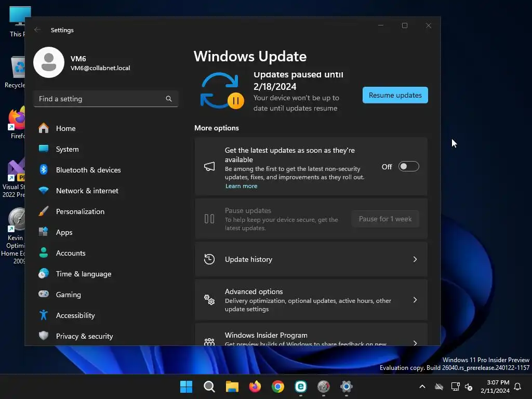
Task: Click the System monitor icon in sidebar
Action: click(44, 149)
